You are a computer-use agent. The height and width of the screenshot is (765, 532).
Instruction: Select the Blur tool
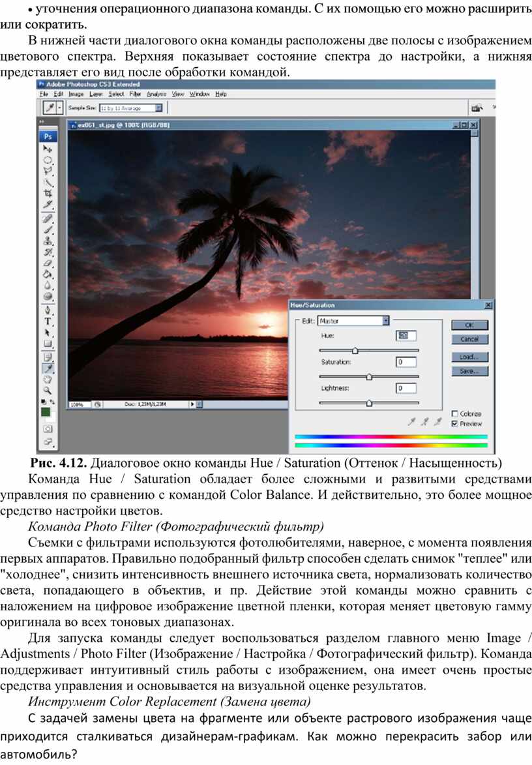[x=48, y=286]
